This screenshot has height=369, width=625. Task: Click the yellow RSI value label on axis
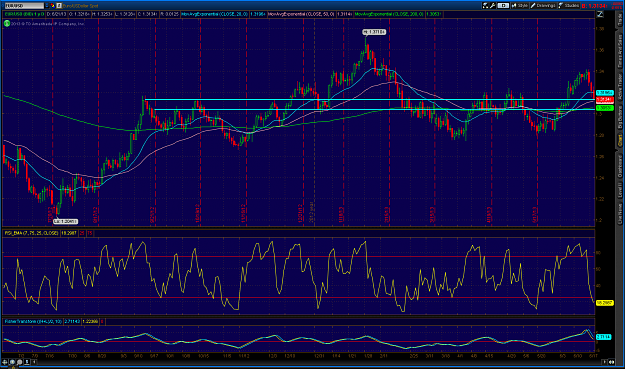(605, 303)
